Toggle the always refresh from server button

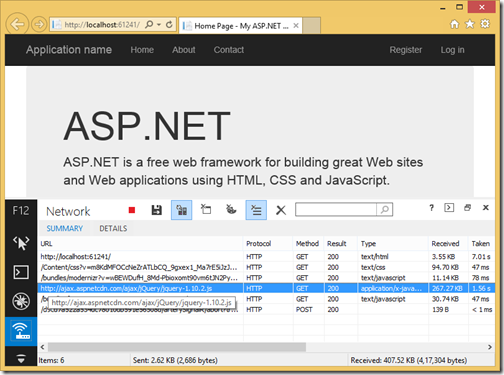pos(181,210)
